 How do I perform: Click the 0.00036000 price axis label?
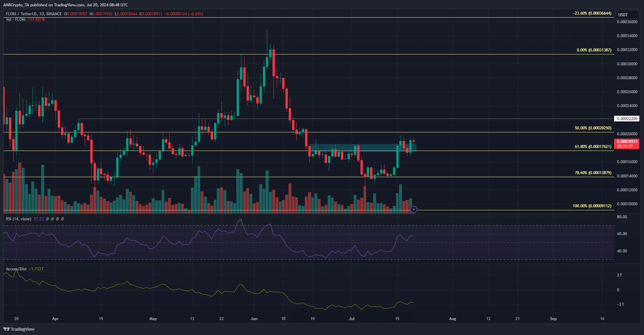pos(627,22)
